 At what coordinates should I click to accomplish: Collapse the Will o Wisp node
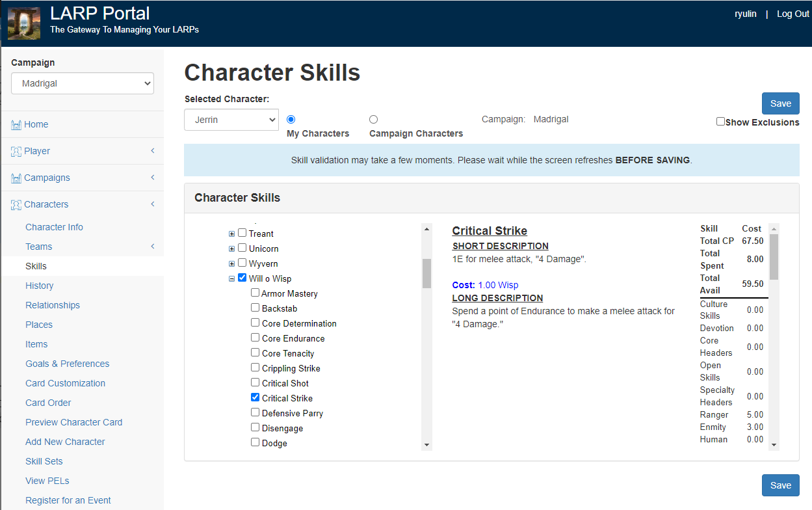[231, 278]
